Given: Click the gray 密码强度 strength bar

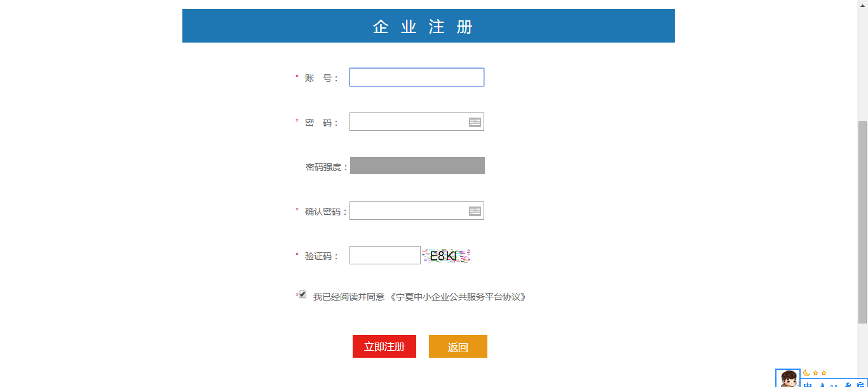Looking at the screenshot, I should pos(417,166).
